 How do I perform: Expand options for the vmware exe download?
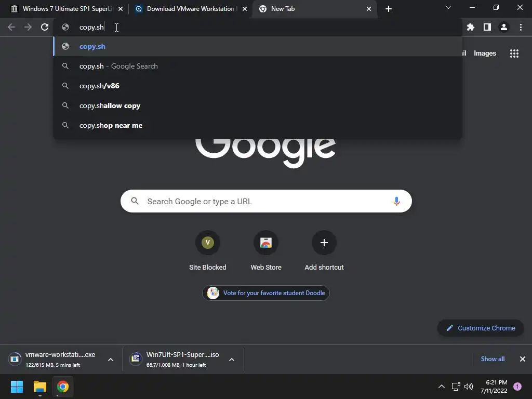pos(111,360)
